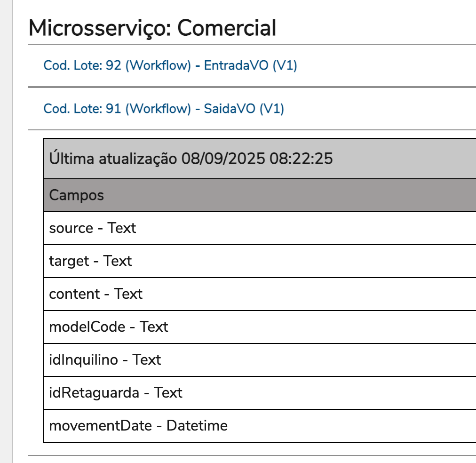476x463 pixels.
Task: Click (Workflow) in the Lote 92 link
Action: 158,65
